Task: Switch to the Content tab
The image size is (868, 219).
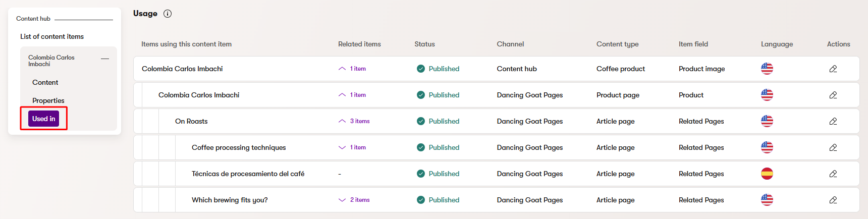Action: (x=45, y=82)
